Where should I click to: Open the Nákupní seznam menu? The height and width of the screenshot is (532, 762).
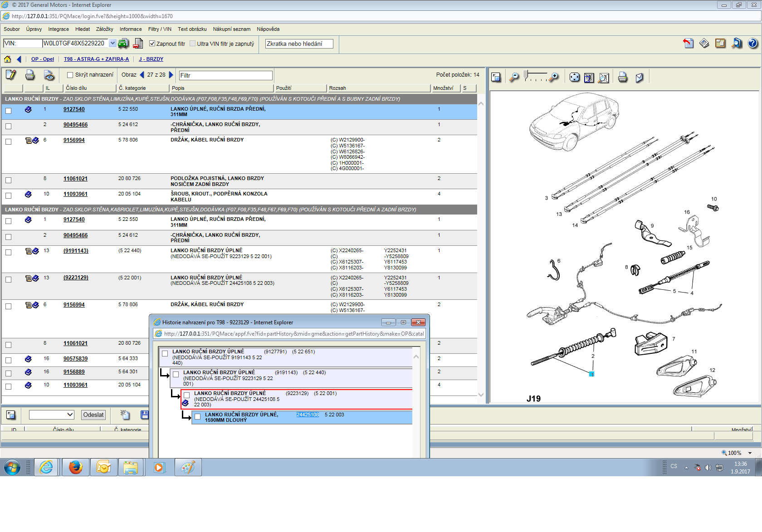[x=232, y=29]
